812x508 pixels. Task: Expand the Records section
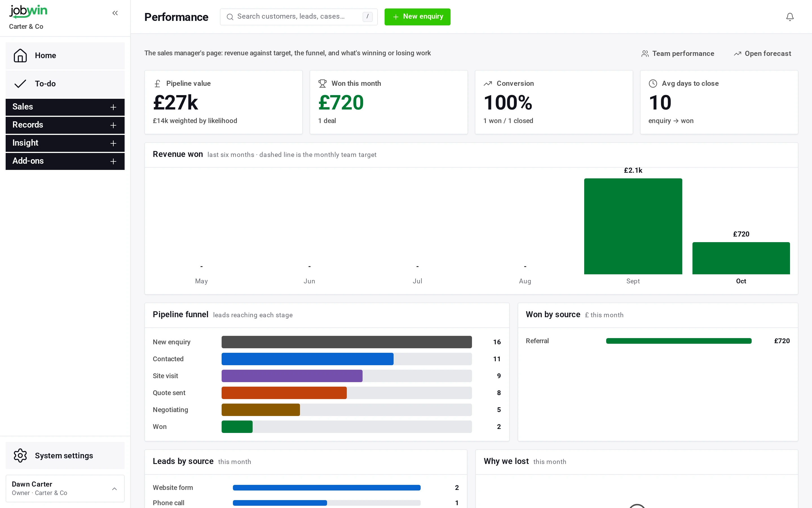click(x=65, y=125)
